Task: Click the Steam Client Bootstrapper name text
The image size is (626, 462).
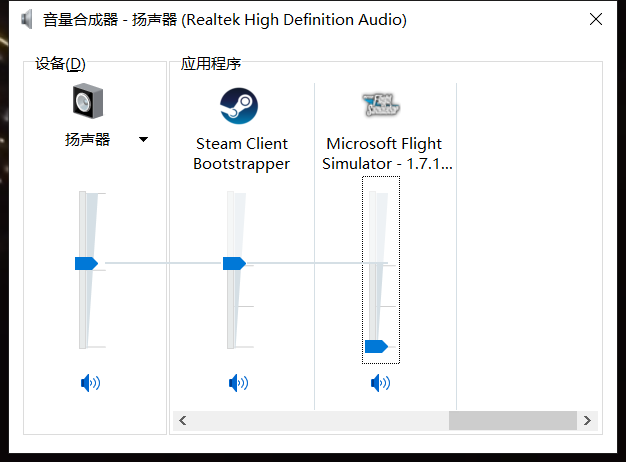Action: click(241, 154)
